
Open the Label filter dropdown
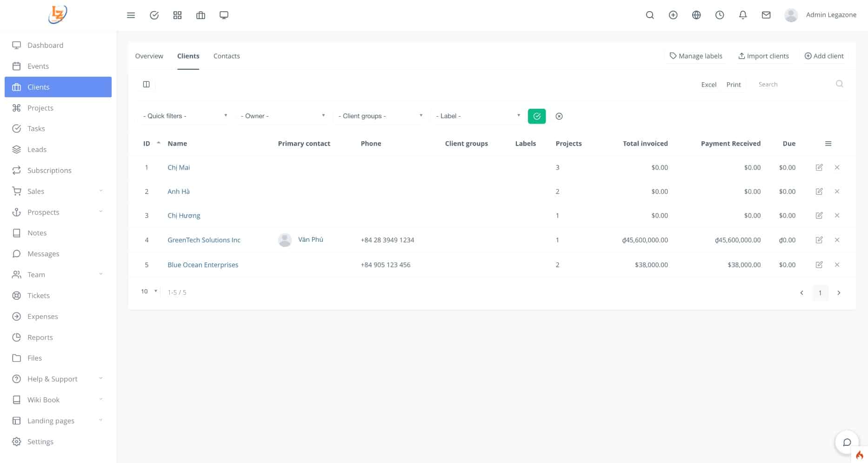478,116
